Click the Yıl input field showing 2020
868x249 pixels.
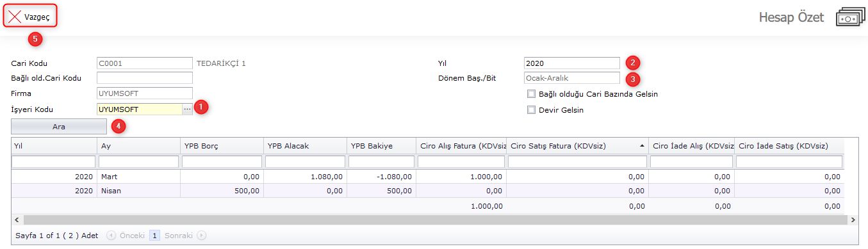pyautogui.click(x=572, y=63)
